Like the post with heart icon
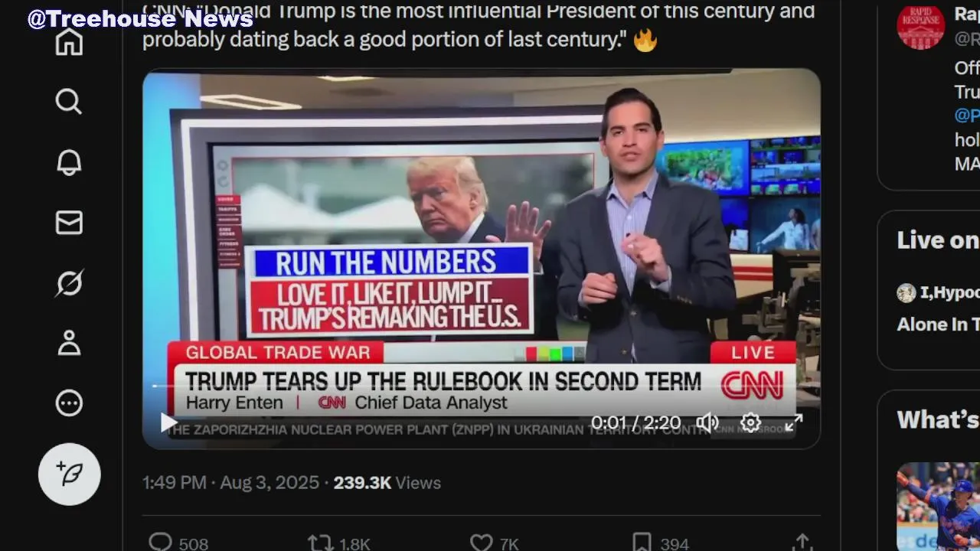Viewport: 980px width, 551px height. (481, 543)
